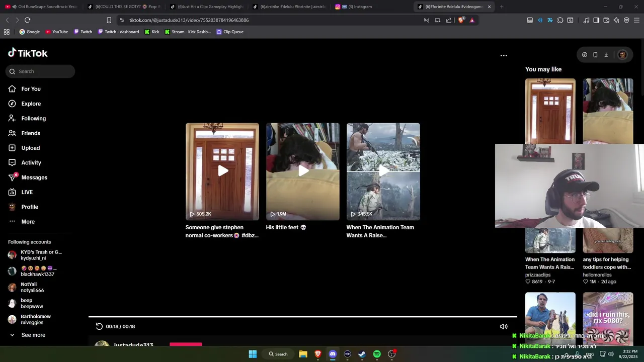Image resolution: width=644 pixels, height=362 pixels.
Task: Open Steam from the taskbar
Action: point(362,354)
